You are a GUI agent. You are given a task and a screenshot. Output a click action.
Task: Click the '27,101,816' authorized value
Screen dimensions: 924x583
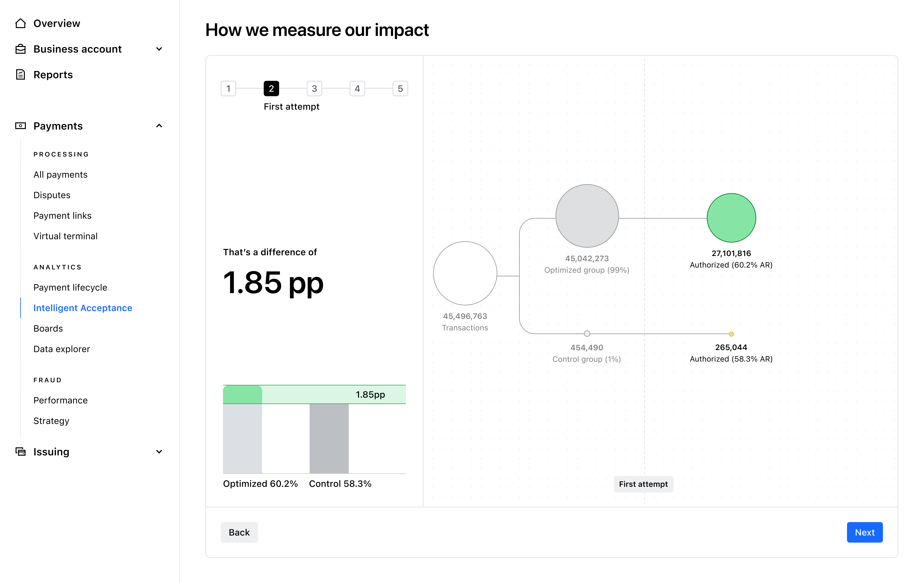pyautogui.click(x=731, y=253)
